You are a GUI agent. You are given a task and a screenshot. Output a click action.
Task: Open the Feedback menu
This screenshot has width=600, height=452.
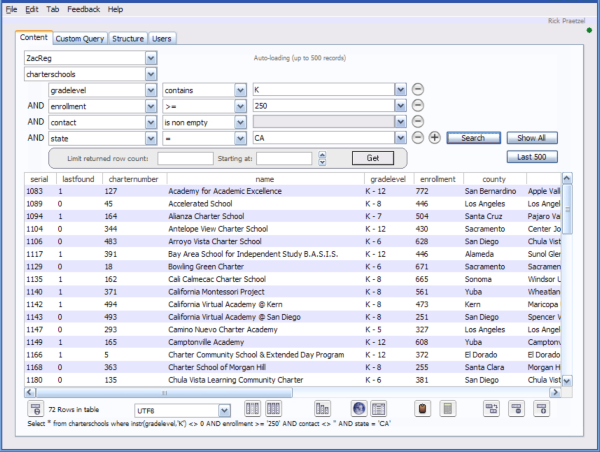[x=83, y=9]
